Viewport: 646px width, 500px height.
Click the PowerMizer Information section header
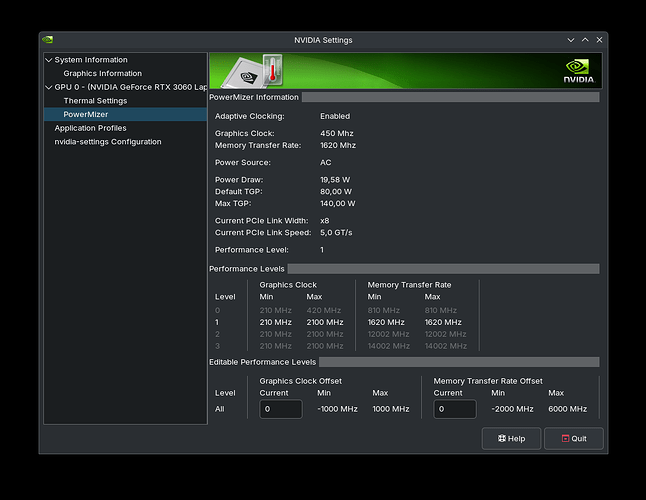coord(254,97)
